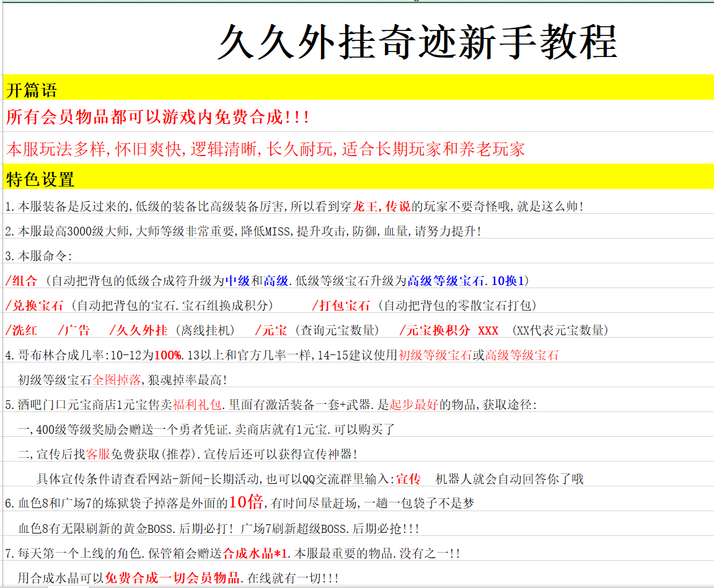
Task: Click the red words 福利礼包
Action: coord(197,405)
